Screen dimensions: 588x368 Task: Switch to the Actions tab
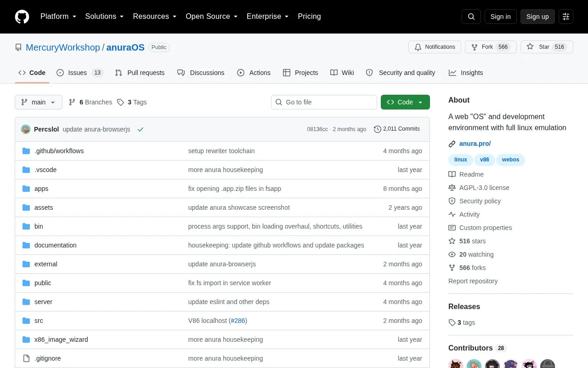pos(254,73)
